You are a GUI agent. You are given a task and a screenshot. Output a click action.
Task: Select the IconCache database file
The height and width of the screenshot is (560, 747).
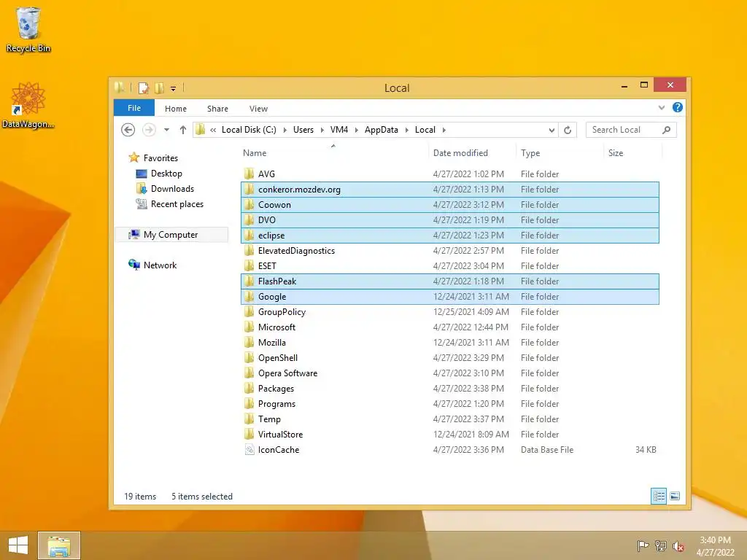(x=449, y=449)
